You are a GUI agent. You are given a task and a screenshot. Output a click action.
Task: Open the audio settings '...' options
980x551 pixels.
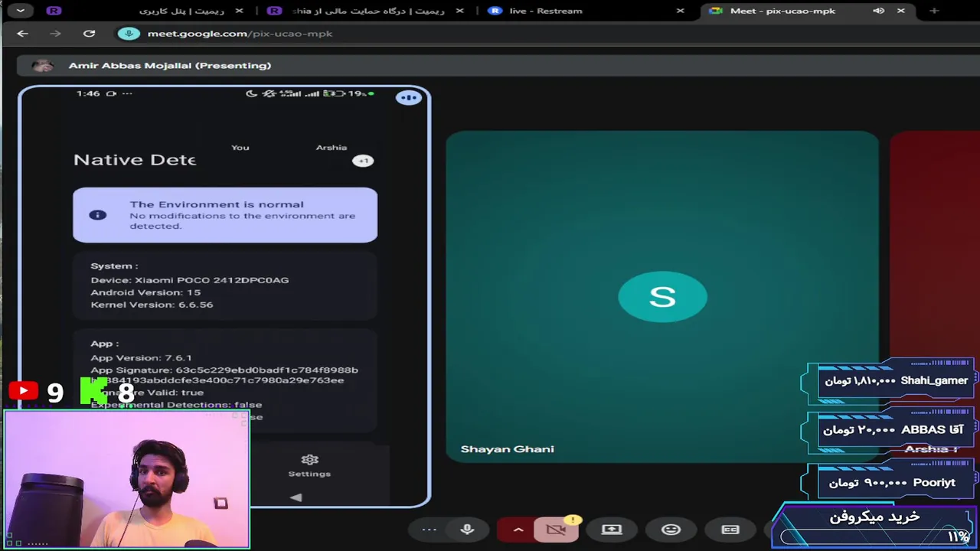[429, 530]
